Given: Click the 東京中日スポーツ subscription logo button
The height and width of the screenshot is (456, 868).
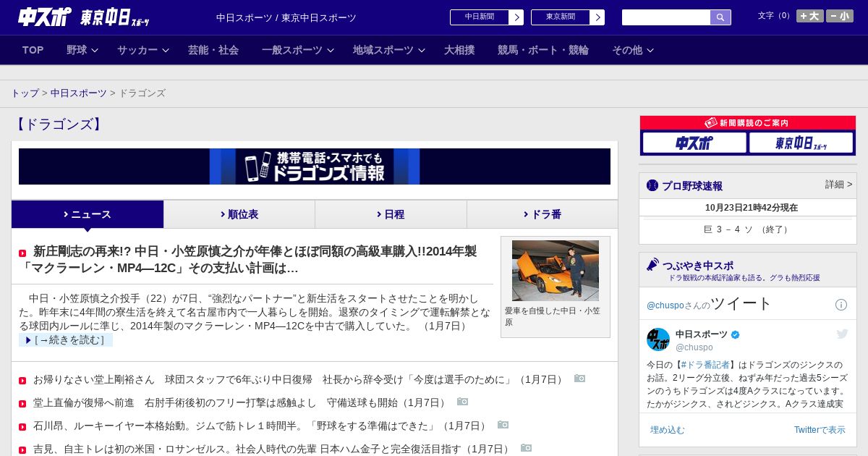Looking at the screenshot, I should click(801, 143).
